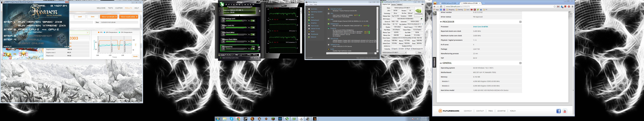Click Afterburner Settings button
This screenshot has width=644, height=121.
tap(255, 55)
